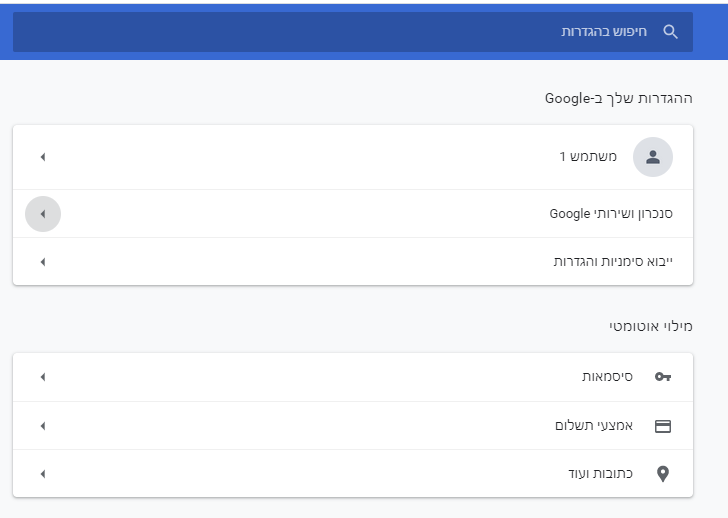This screenshot has height=518, width=728.
Task: Open 'ייבוא סימניות והגדרות' option
Action: point(613,261)
